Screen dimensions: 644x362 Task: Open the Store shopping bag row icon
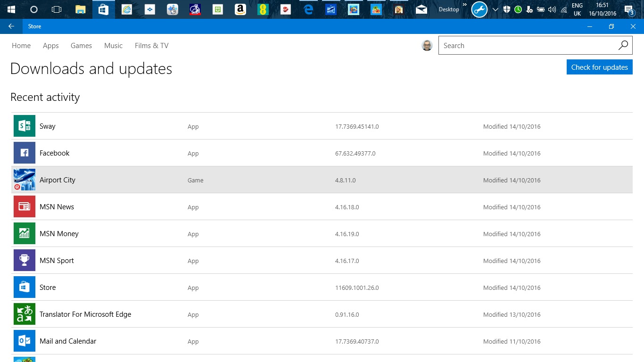[x=25, y=287]
